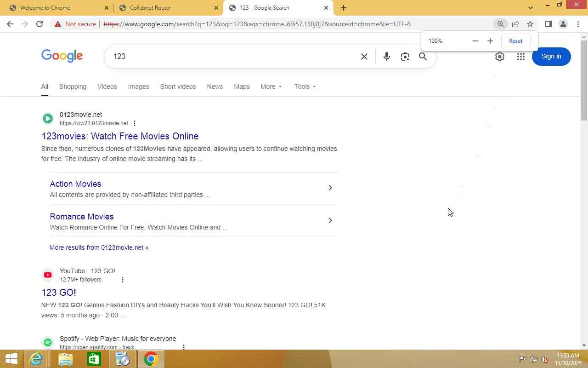Expand the More search filters dropdown
The width and height of the screenshot is (588, 368).
pyautogui.click(x=271, y=86)
